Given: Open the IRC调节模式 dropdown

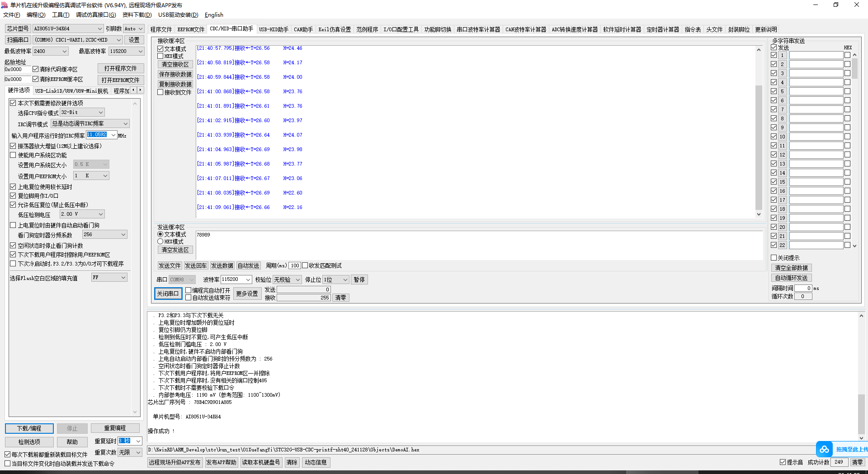Looking at the screenshot, I should (90, 123).
